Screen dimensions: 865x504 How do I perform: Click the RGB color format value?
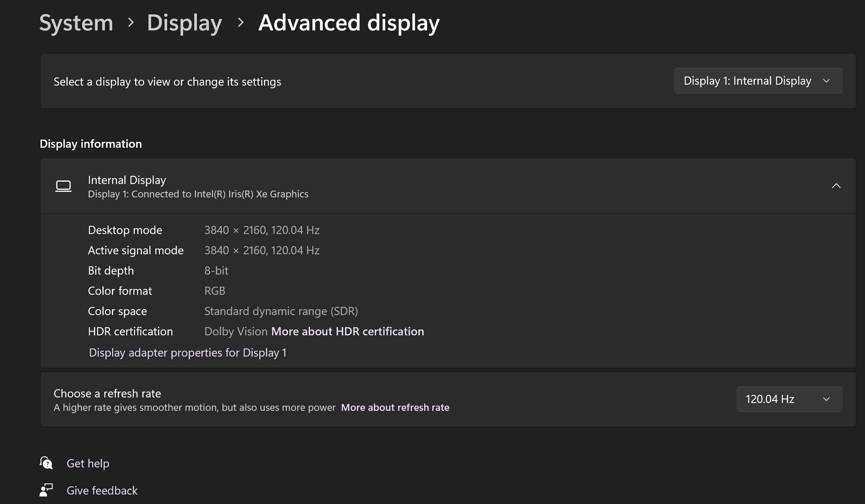215,291
